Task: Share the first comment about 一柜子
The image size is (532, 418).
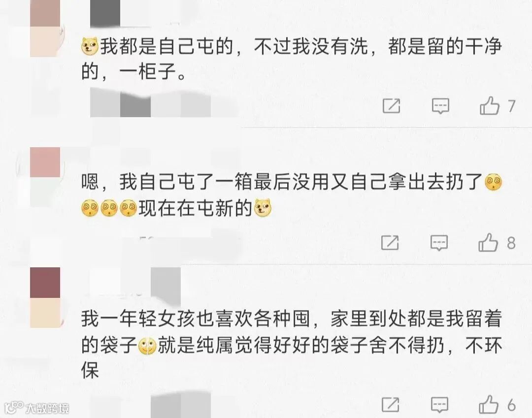Action: pos(391,106)
